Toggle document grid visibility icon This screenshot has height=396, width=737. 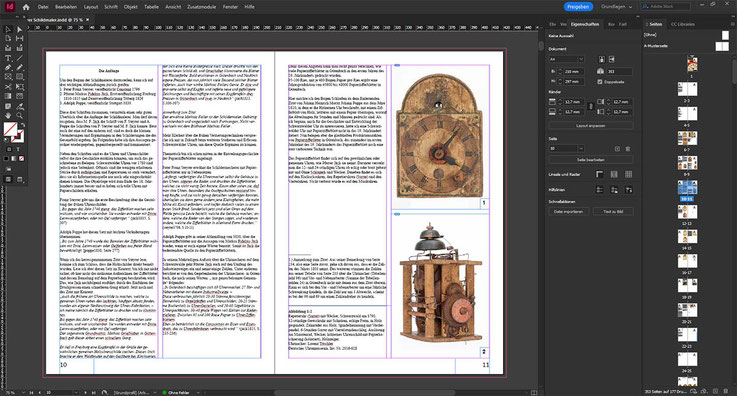click(628, 174)
